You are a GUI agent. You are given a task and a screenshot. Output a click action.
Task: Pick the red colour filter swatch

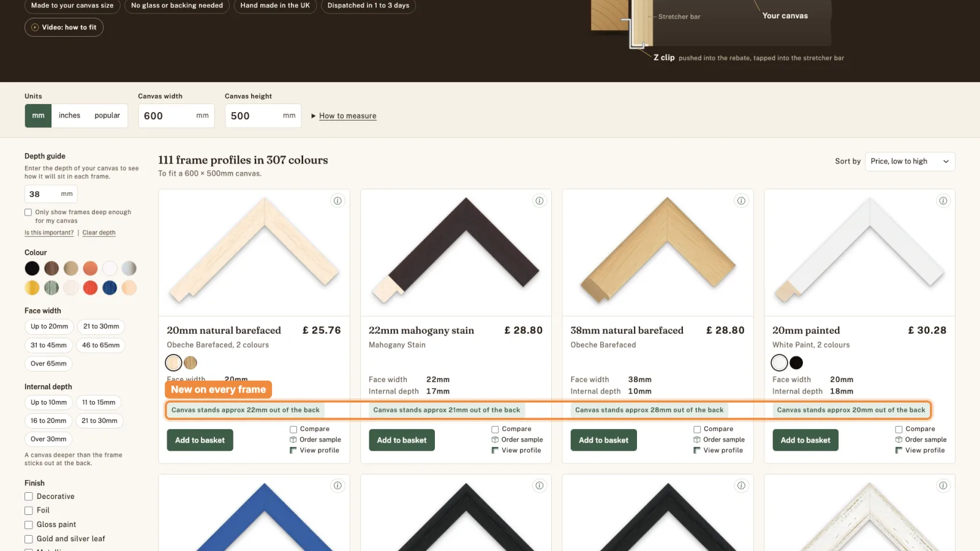pos(90,288)
